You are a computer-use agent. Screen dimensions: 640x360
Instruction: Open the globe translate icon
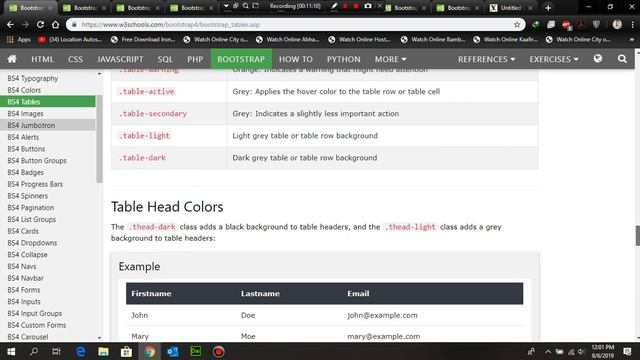pyautogui.click(x=598, y=59)
